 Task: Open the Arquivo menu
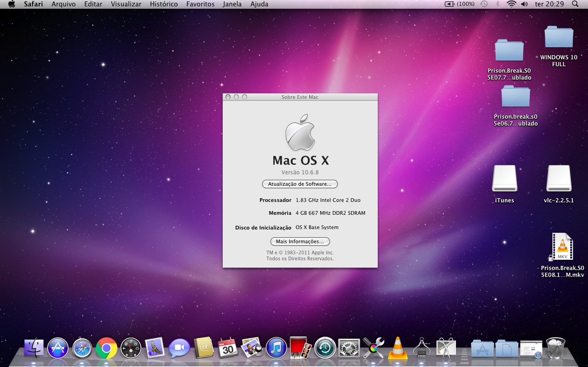pyautogui.click(x=63, y=4)
